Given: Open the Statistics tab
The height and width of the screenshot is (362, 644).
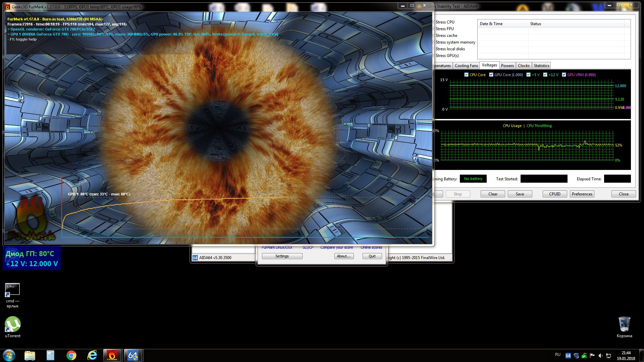Looking at the screenshot, I should 541,66.
